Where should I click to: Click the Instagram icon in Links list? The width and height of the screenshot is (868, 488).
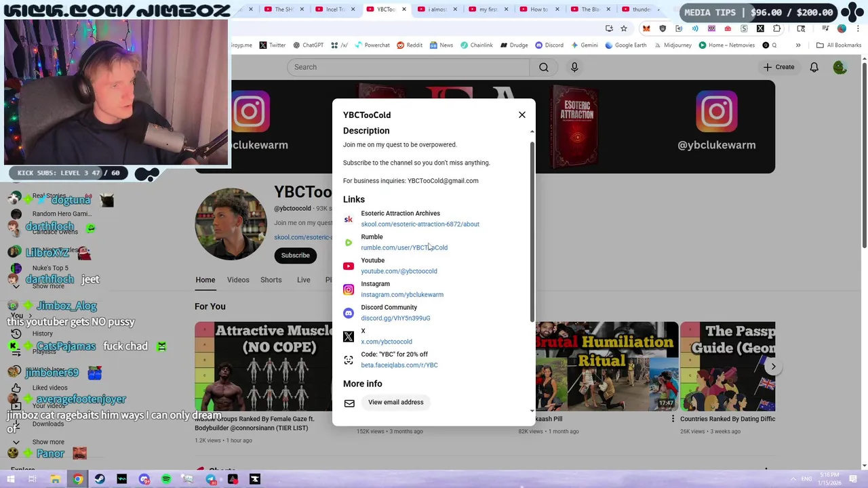click(x=349, y=289)
